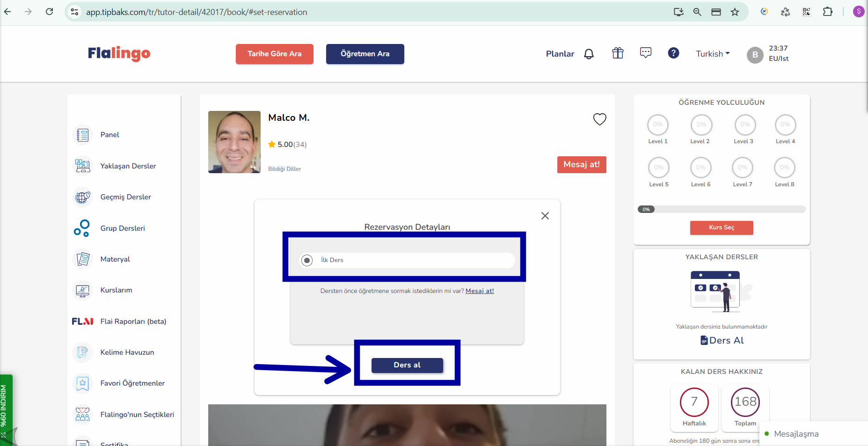
Task: Open Kelime Havuzun in the sidebar
Action: (127, 352)
